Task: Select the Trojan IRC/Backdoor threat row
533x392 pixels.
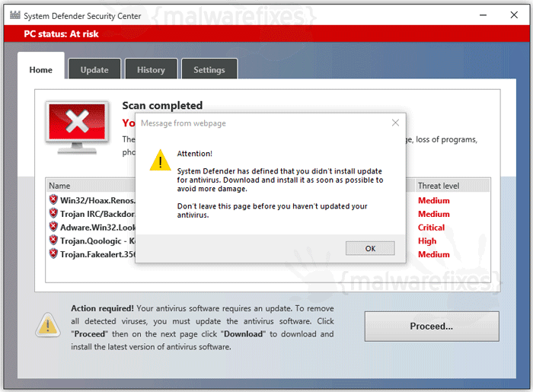Action: click(x=268, y=214)
